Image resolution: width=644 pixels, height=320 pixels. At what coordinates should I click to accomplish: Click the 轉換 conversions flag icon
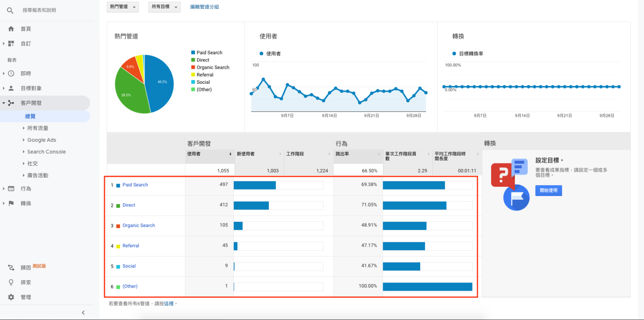tap(11, 204)
